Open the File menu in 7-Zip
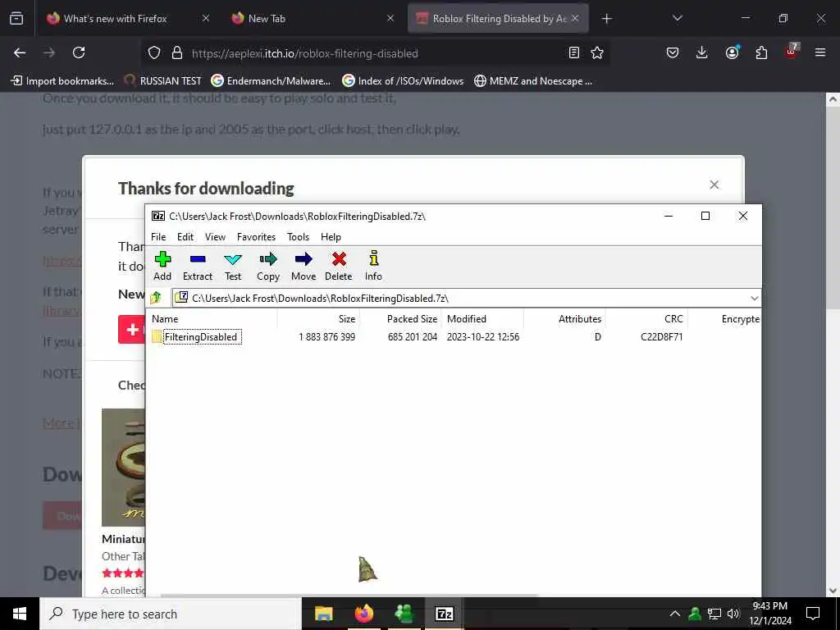Screen dimensions: 840x630 coord(158,237)
